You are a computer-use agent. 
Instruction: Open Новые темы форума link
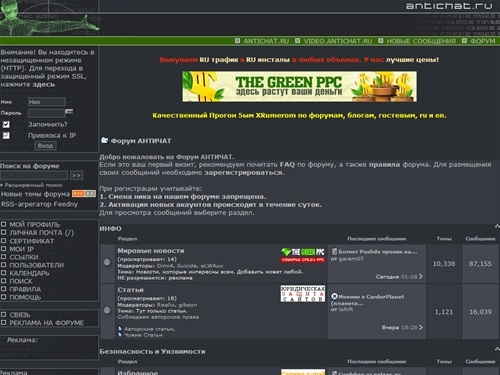click(x=35, y=194)
